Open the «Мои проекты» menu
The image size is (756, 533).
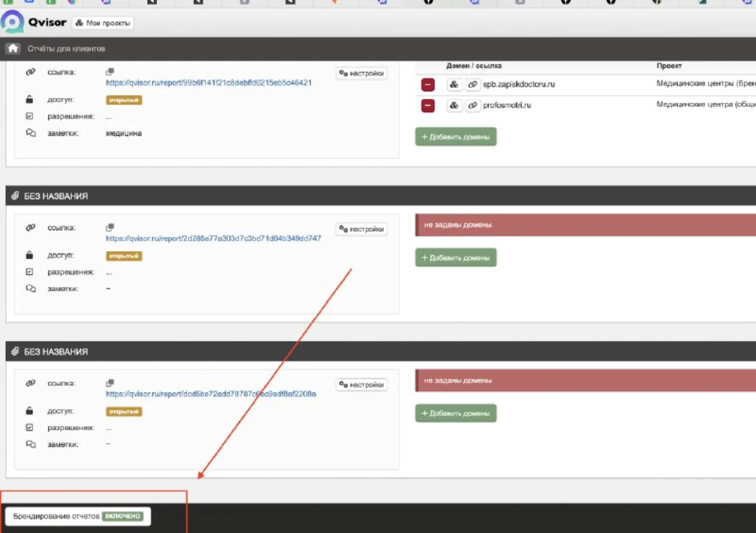click(103, 23)
